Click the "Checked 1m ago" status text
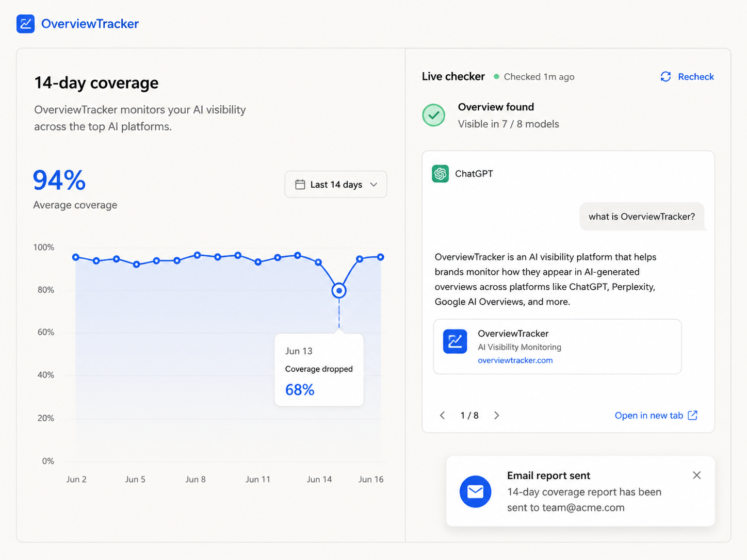This screenshot has width=747, height=560. pos(539,77)
